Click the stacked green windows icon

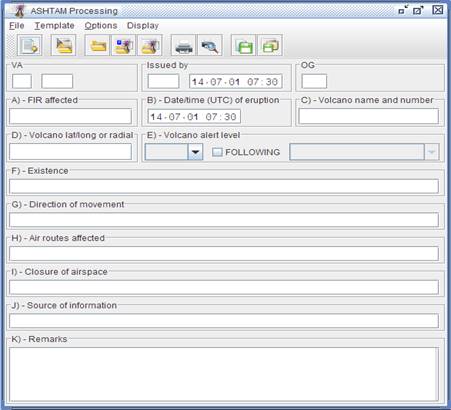(x=270, y=45)
